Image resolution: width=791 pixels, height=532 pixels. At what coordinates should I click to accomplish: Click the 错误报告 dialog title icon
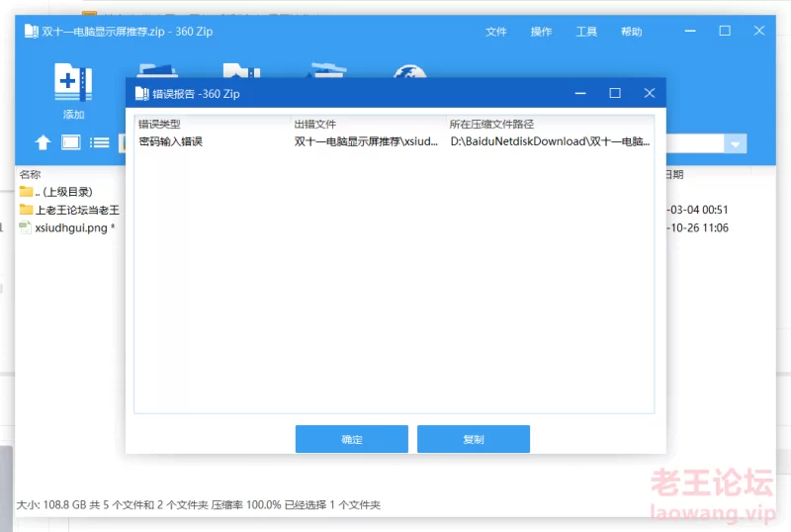click(141, 93)
